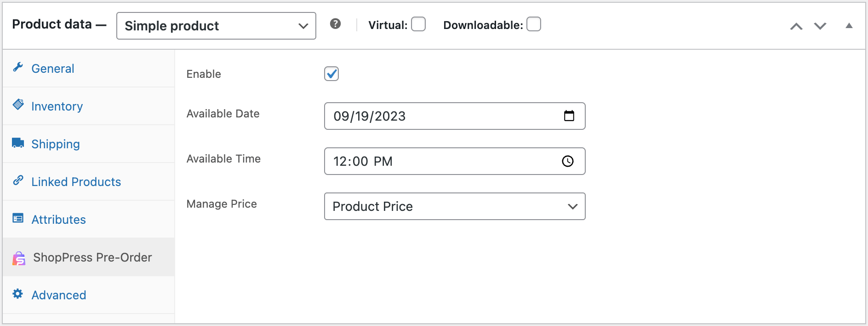Move Product data panel up
This screenshot has width=868, height=326.
tap(796, 26)
